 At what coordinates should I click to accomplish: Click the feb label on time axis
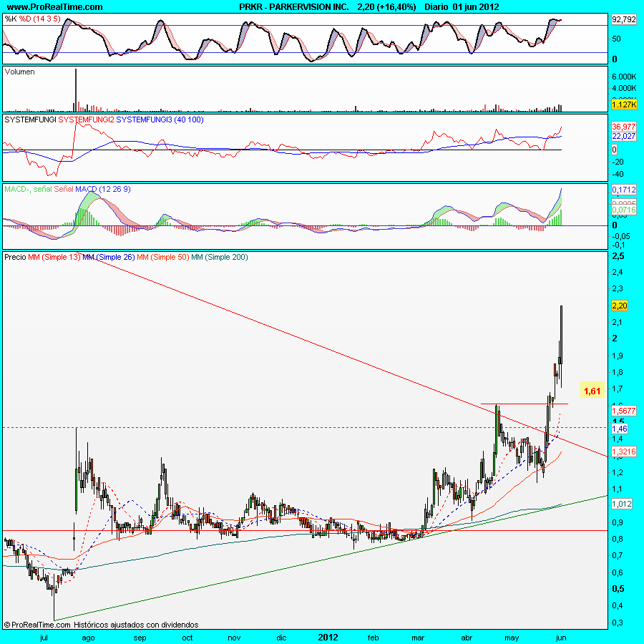point(373,638)
